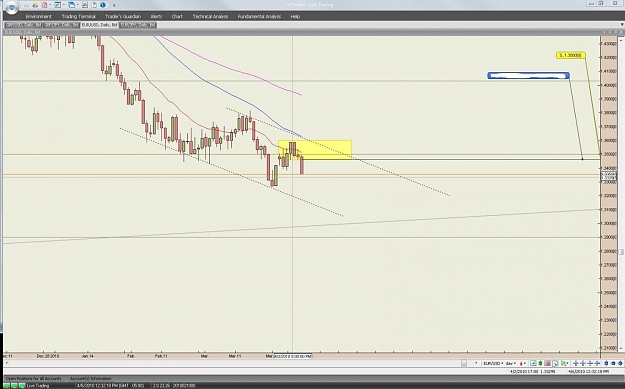This screenshot has height=389, width=625.
Task: Select the EUR/USD Daily Bid tab
Action: [x=99, y=25]
